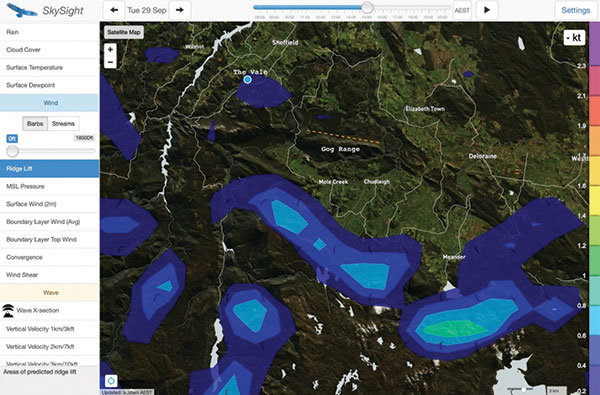The height and width of the screenshot is (395, 600).
Task: Go to previous day with left arrow
Action: point(114,10)
